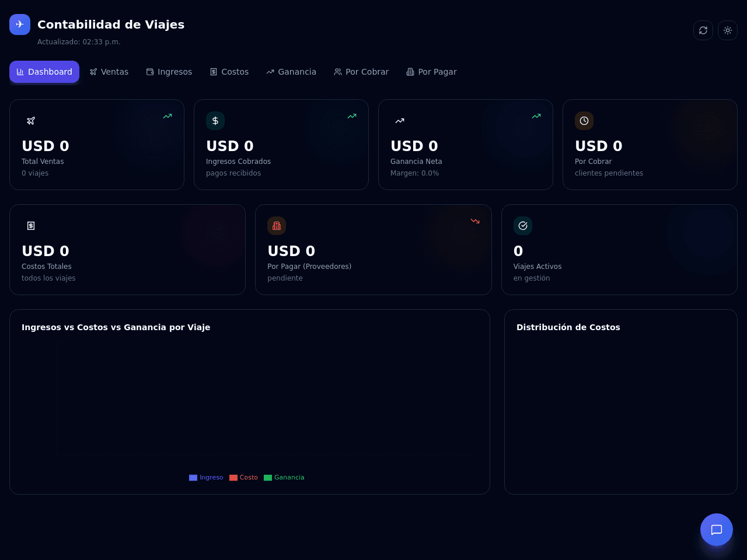Image resolution: width=747 pixels, height=560 pixels.
Task: Toggle the Costo legend swatch
Action: (233, 478)
